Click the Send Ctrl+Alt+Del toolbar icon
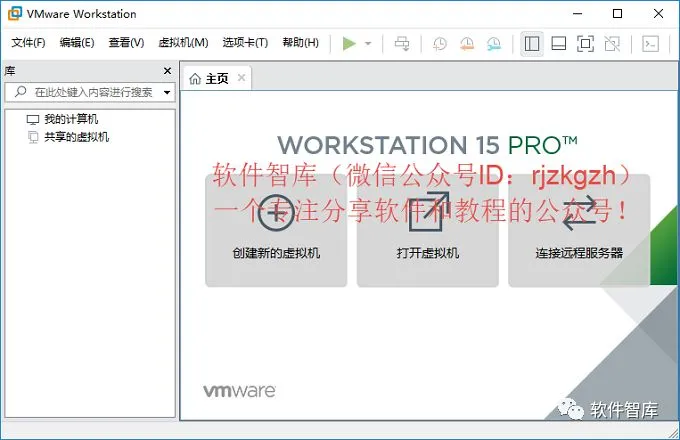This screenshot has width=680, height=440. pyautogui.click(x=402, y=43)
